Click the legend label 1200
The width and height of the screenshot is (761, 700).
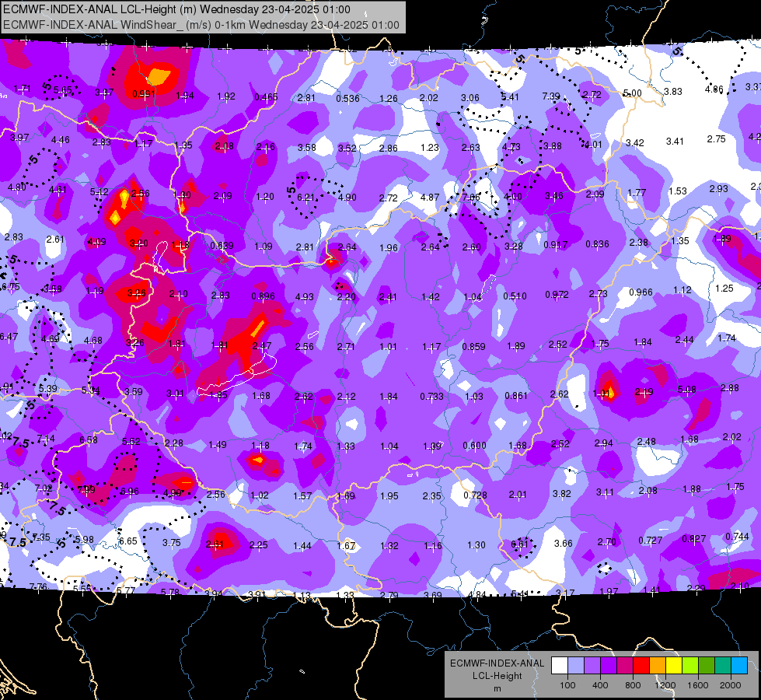pyautogui.click(x=665, y=685)
